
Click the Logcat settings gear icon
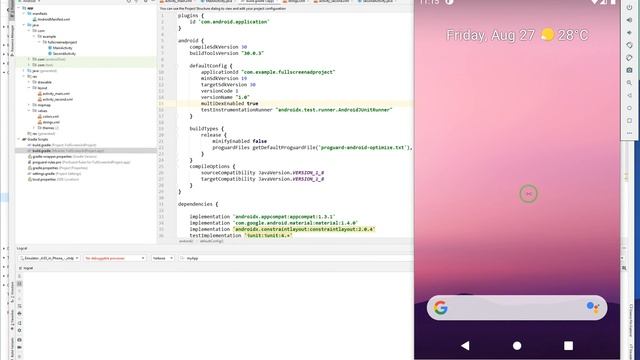(x=20, y=331)
